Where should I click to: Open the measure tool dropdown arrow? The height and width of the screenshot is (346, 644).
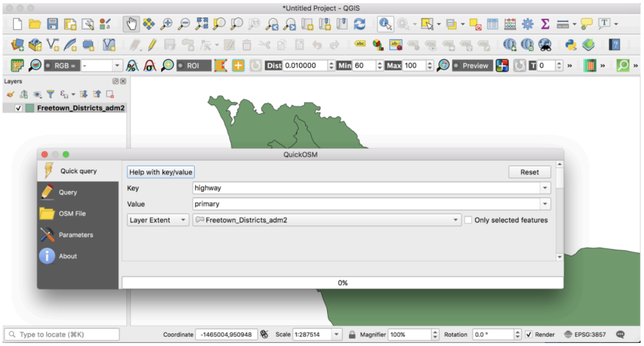pos(575,24)
